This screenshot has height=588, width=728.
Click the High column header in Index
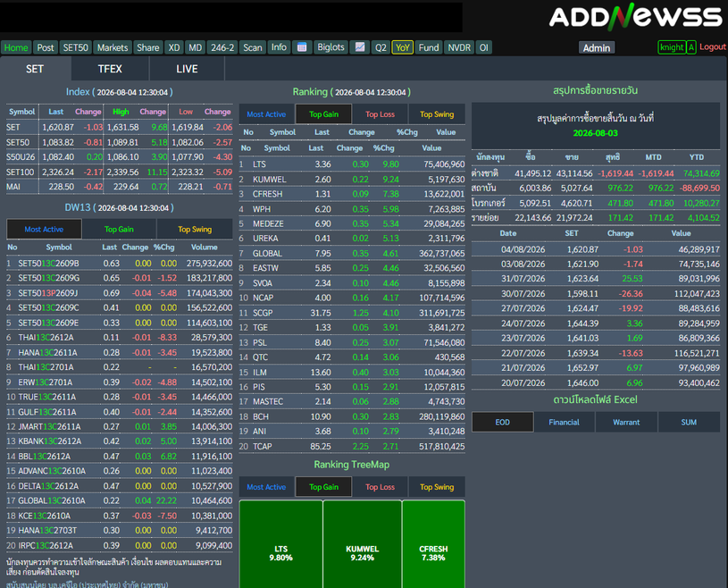(x=121, y=112)
